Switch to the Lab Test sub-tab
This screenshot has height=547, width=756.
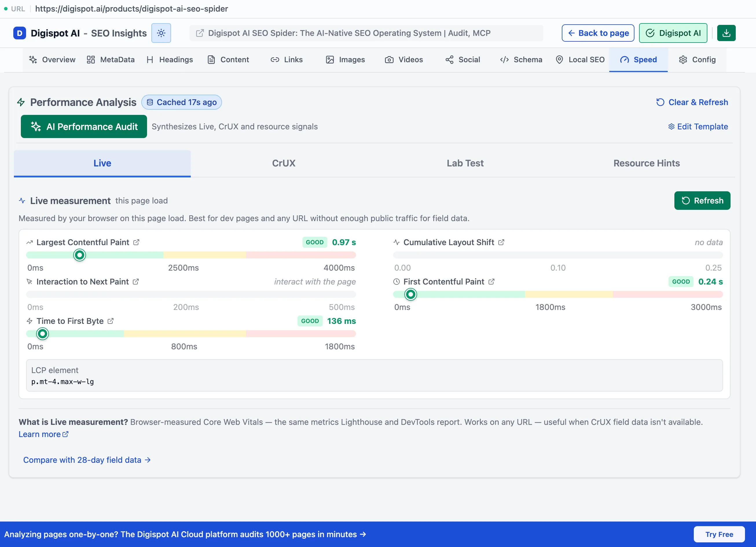tap(465, 163)
